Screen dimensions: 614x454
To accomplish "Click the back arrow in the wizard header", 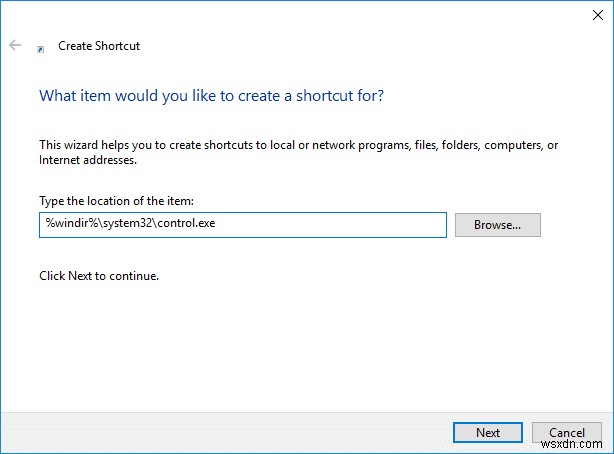I will coord(15,46).
